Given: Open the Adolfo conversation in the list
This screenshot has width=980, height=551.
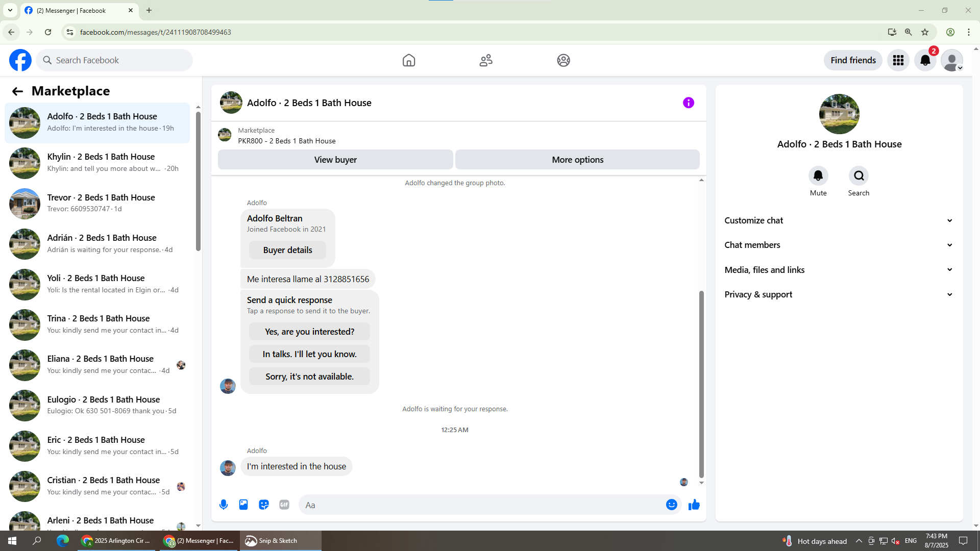Looking at the screenshot, I should 97,123.
